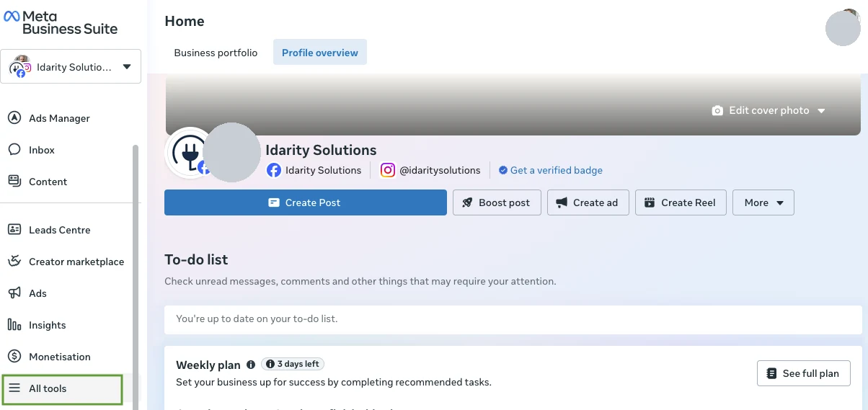
Task: Click the See full plan button
Action: pyautogui.click(x=804, y=373)
